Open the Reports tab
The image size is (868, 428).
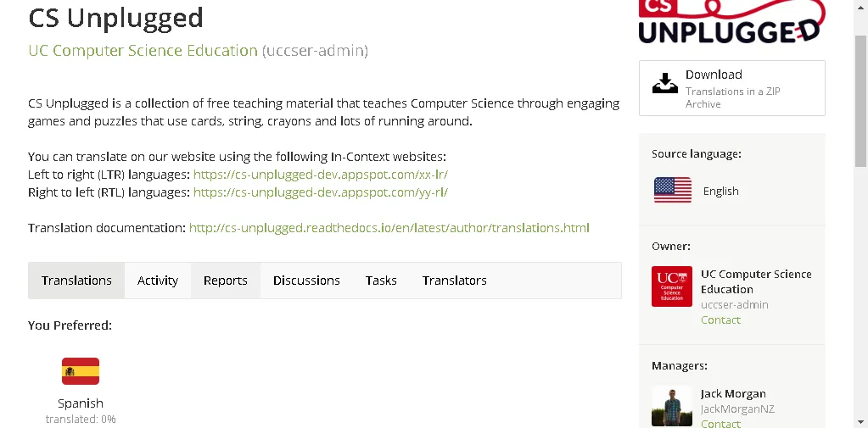225,281
